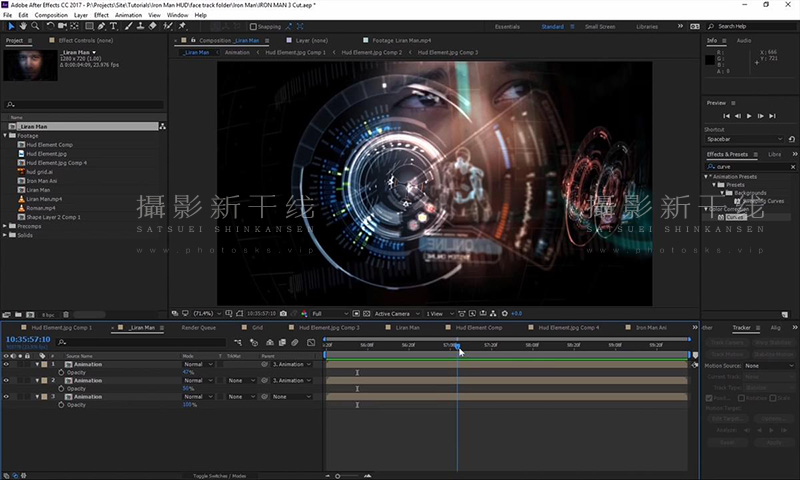
Task: Click the reset exposure icon
Action: (x=505, y=314)
